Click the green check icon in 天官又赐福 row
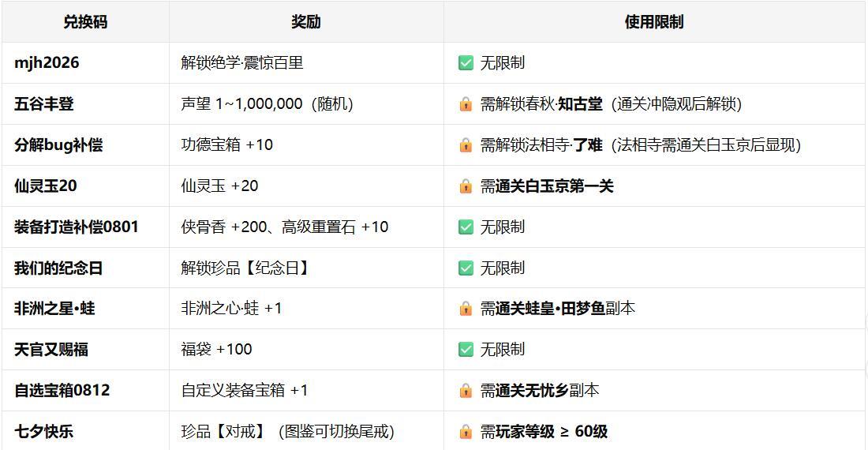Image resolution: width=868 pixels, height=450 pixels. (x=466, y=349)
